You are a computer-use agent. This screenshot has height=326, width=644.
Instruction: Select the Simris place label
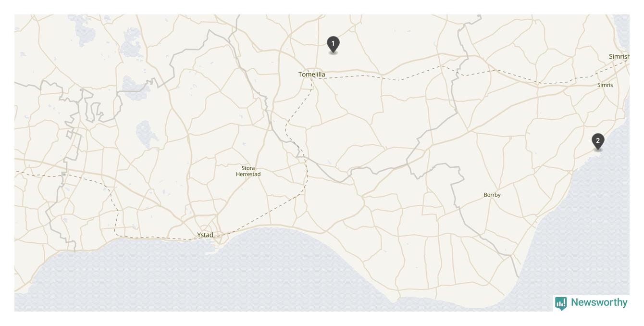pos(605,85)
